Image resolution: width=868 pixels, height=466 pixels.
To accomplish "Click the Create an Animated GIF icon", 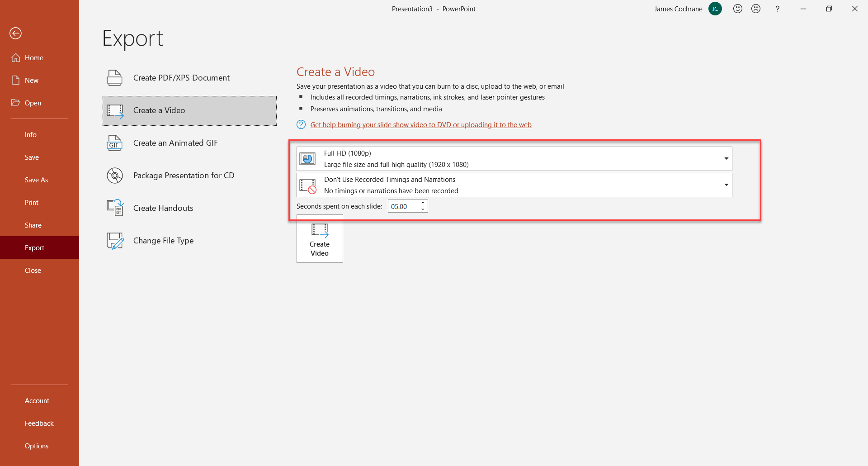I will pos(114,143).
